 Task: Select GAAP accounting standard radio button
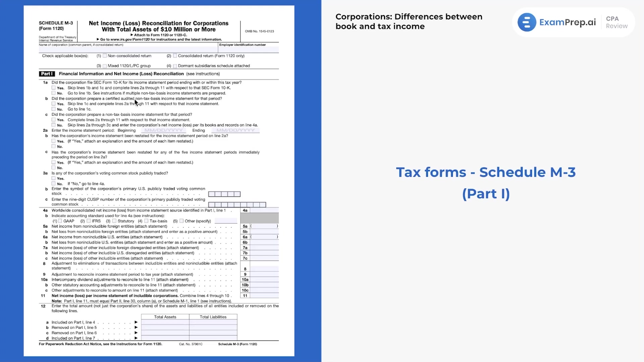60,221
